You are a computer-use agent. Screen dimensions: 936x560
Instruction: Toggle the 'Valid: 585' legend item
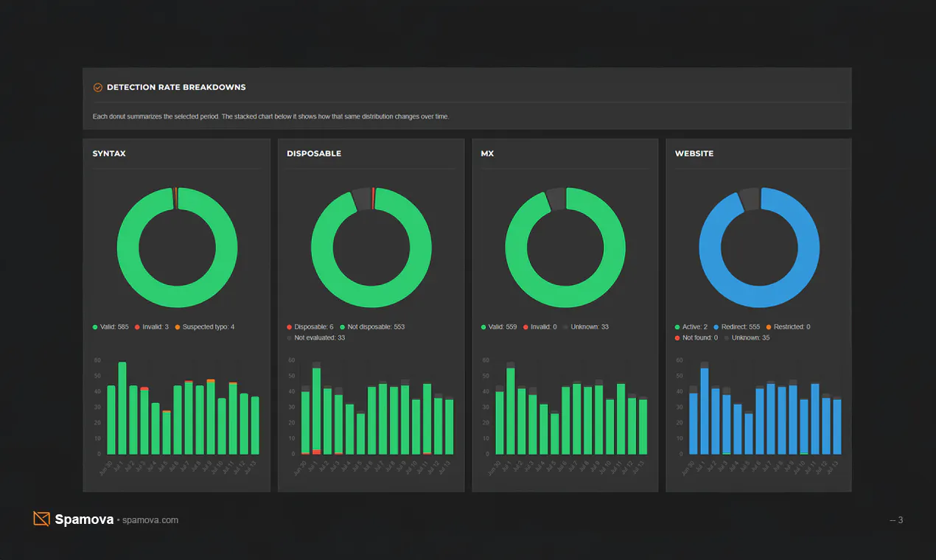point(111,327)
